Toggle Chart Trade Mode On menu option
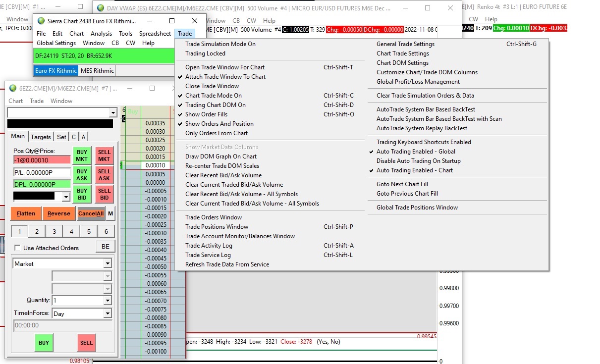The width and height of the screenshot is (600, 364). [214, 96]
